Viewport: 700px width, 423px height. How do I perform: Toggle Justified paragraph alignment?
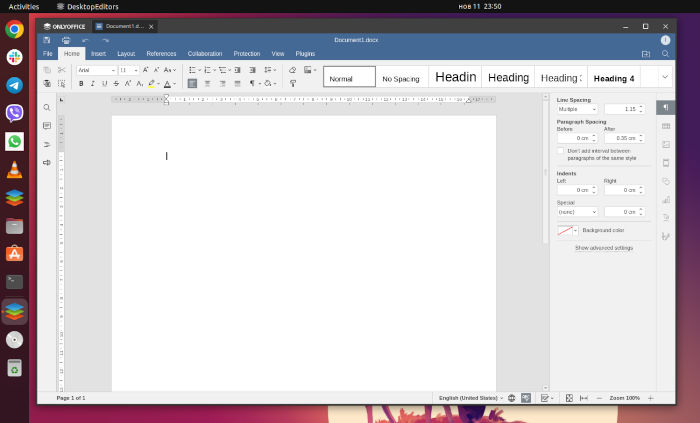click(x=238, y=83)
